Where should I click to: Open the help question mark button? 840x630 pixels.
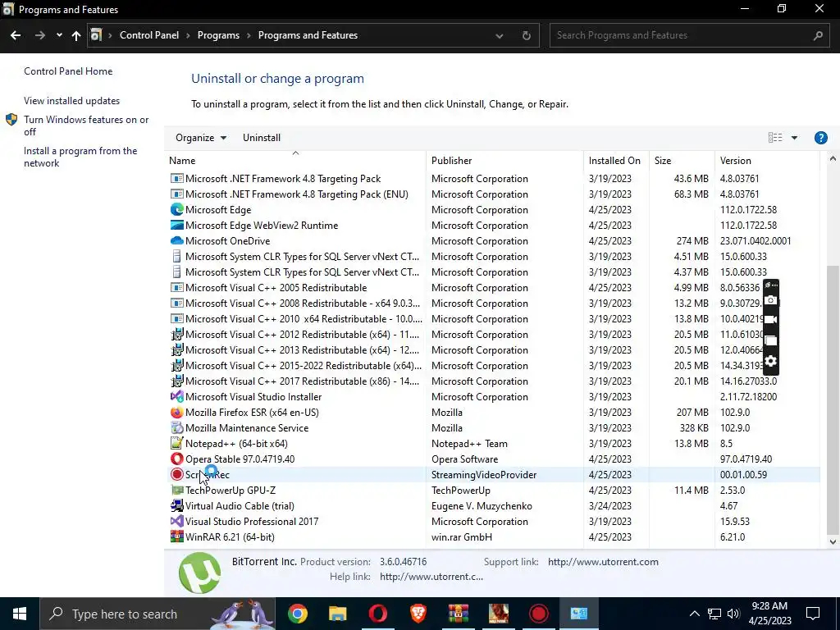820,138
